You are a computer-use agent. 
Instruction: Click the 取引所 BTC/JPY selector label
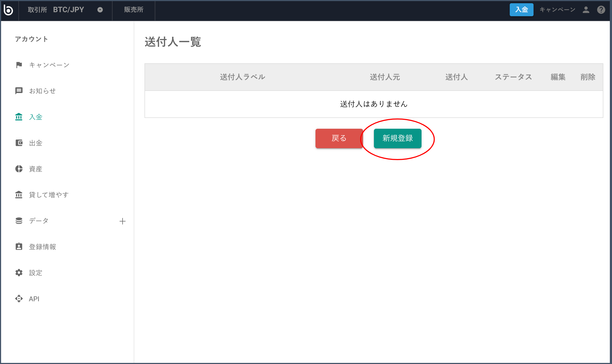click(56, 10)
